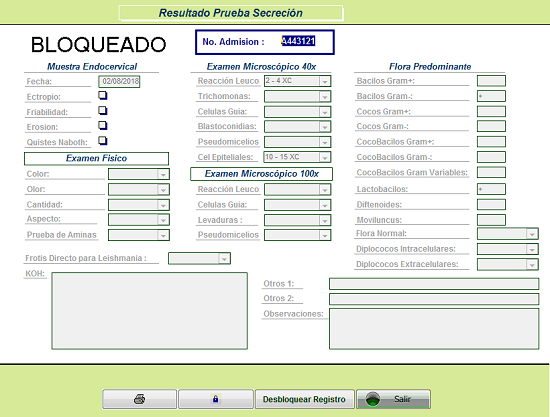Viewport: 550px width, 417px height.
Task: Click the padlock icon button
Action: click(x=215, y=399)
